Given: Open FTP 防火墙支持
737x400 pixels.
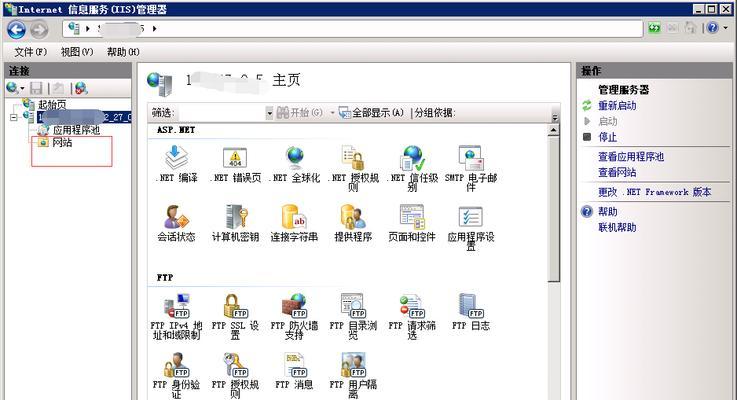Looking at the screenshot, I should (x=294, y=316).
